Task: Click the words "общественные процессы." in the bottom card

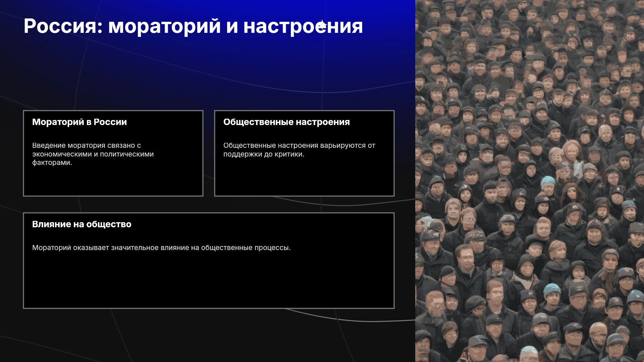Action: 246,248
